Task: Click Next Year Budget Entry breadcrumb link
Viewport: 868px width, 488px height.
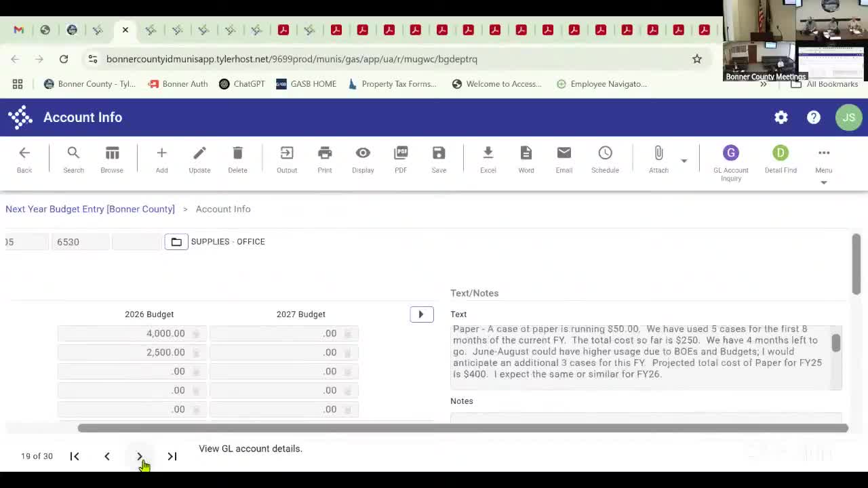Action: tap(90, 209)
